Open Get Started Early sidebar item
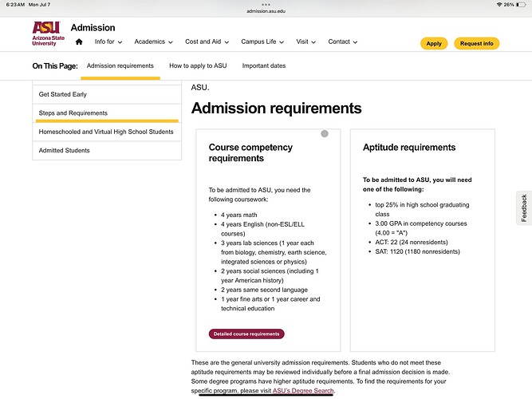Screen dimensions: 532x399 click(107, 94)
